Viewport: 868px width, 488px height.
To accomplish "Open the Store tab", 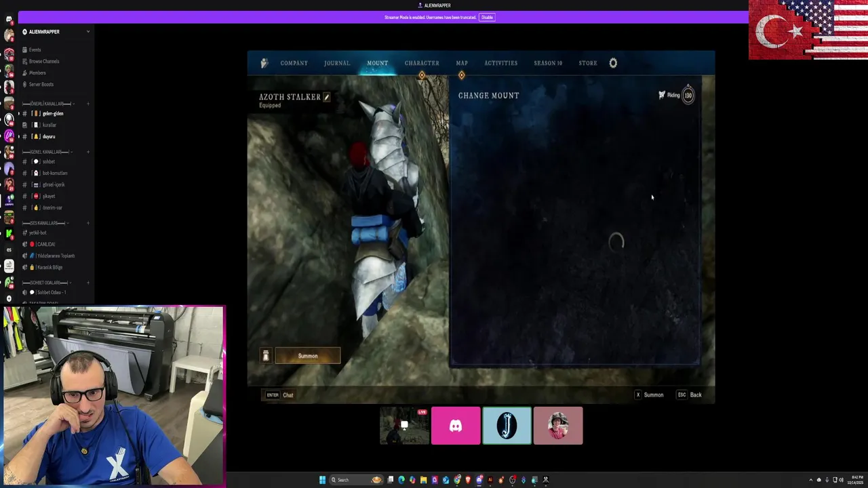I will click(588, 63).
